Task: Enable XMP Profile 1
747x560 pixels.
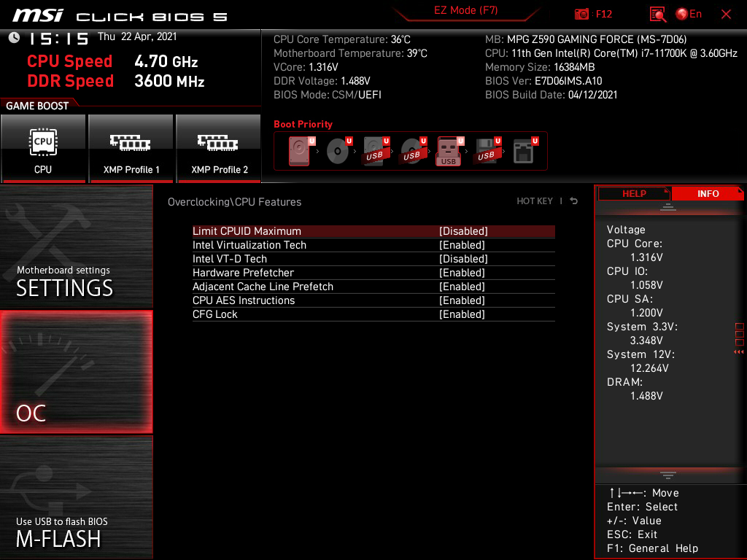Action: (x=131, y=149)
